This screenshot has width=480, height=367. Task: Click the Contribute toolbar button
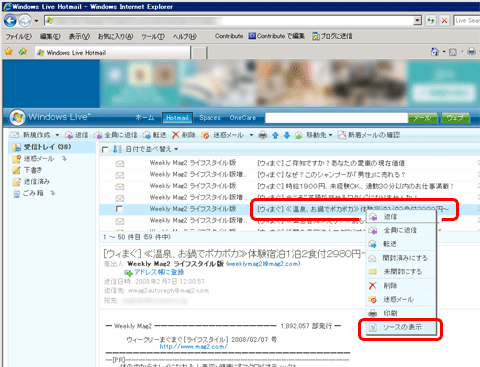[x=229, y=36]
